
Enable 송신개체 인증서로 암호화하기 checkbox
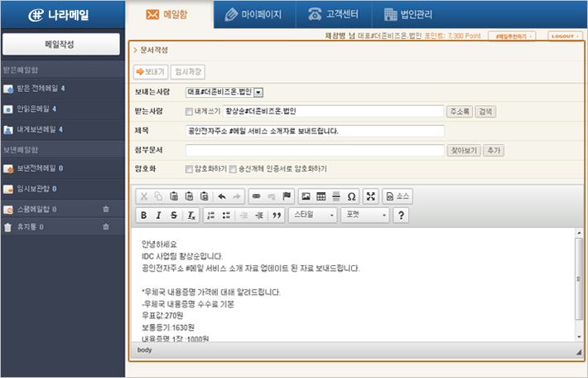(233, 169)
